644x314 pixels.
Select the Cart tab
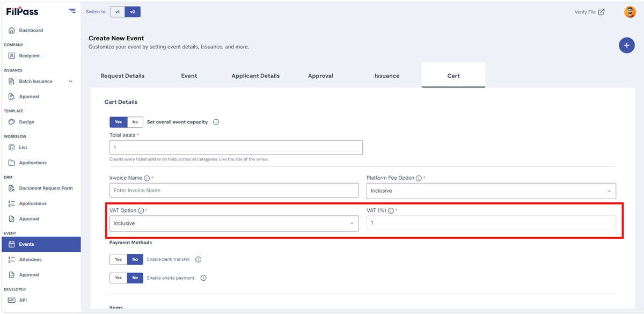click(453, 75)
